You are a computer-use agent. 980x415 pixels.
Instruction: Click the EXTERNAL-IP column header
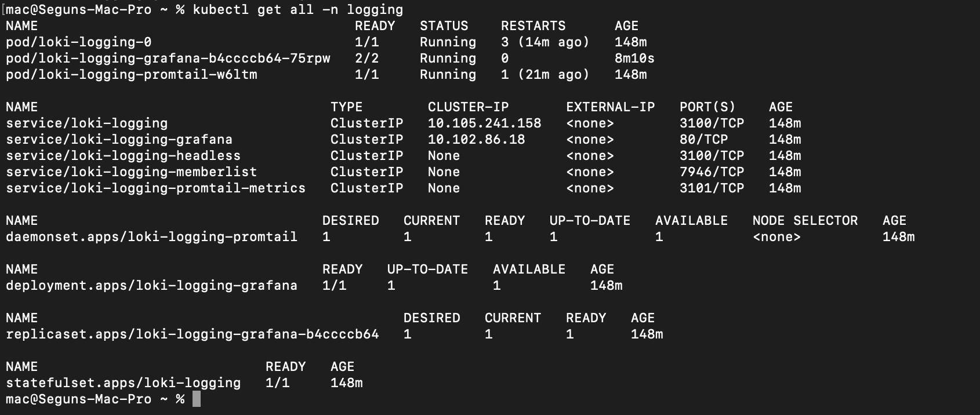tap(610, 107)
